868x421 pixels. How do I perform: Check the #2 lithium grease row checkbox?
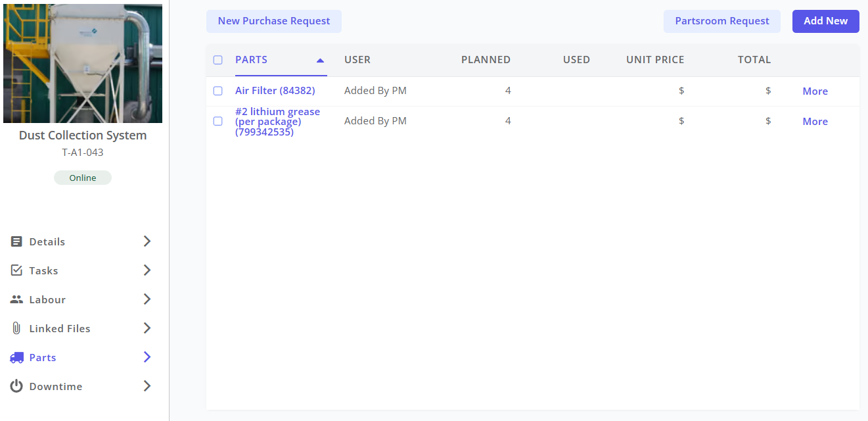tap(218, 121)
